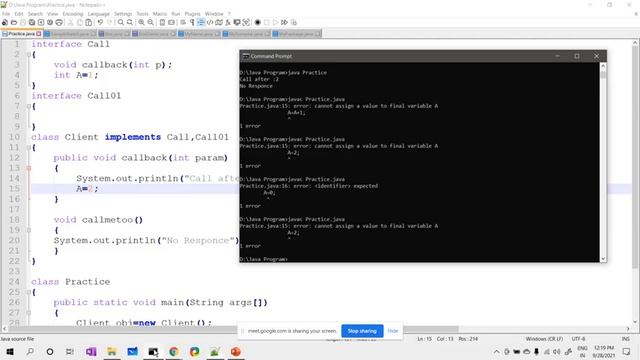The width and height of the screenshot is (640, 360).
Task: Collapse the main method fold at line 27
Action: click(x=29, y=313)
